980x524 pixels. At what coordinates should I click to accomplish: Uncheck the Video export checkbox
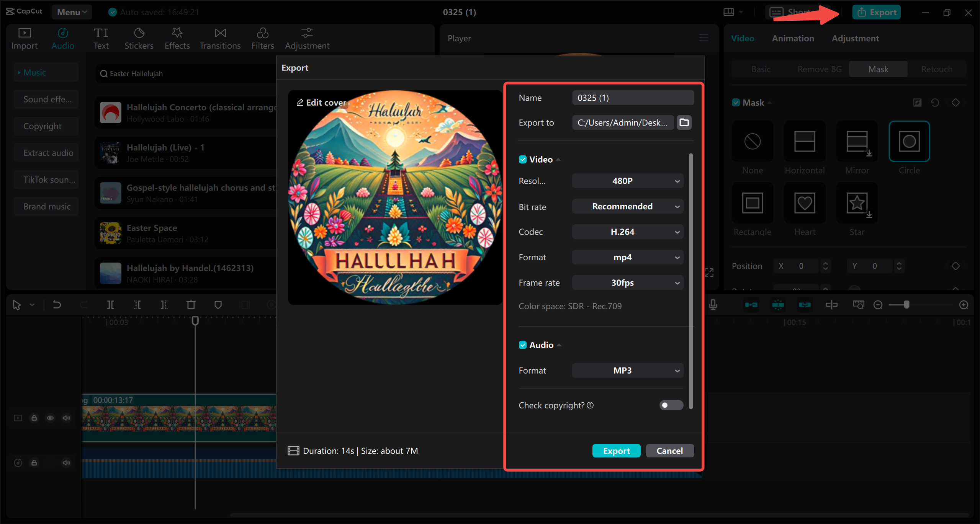point(522,160)
